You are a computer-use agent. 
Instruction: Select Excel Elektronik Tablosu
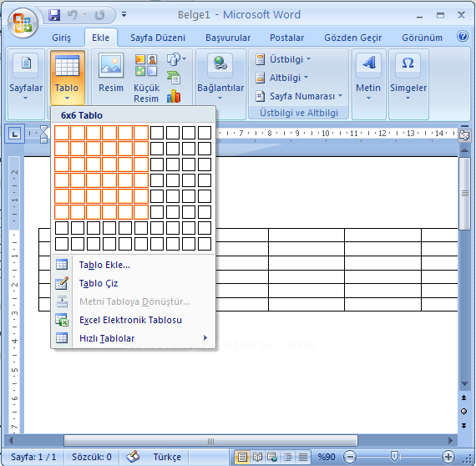click(134, 320)
